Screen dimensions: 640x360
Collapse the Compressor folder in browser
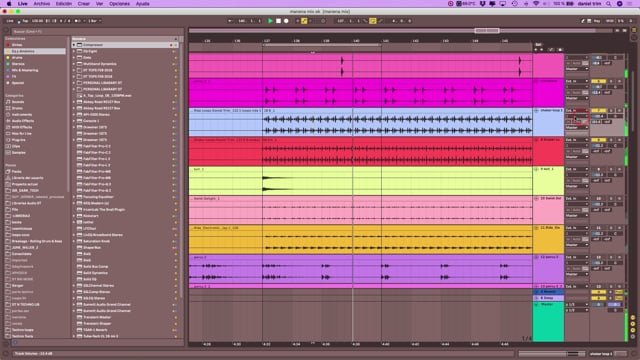pos(74,45)
